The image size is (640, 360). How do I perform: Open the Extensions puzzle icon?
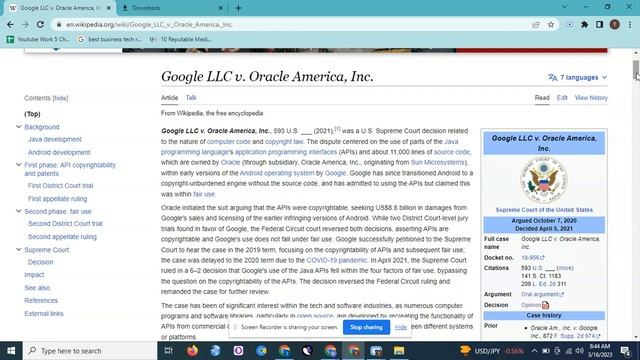pyautogui.click(x=584, y=24)
